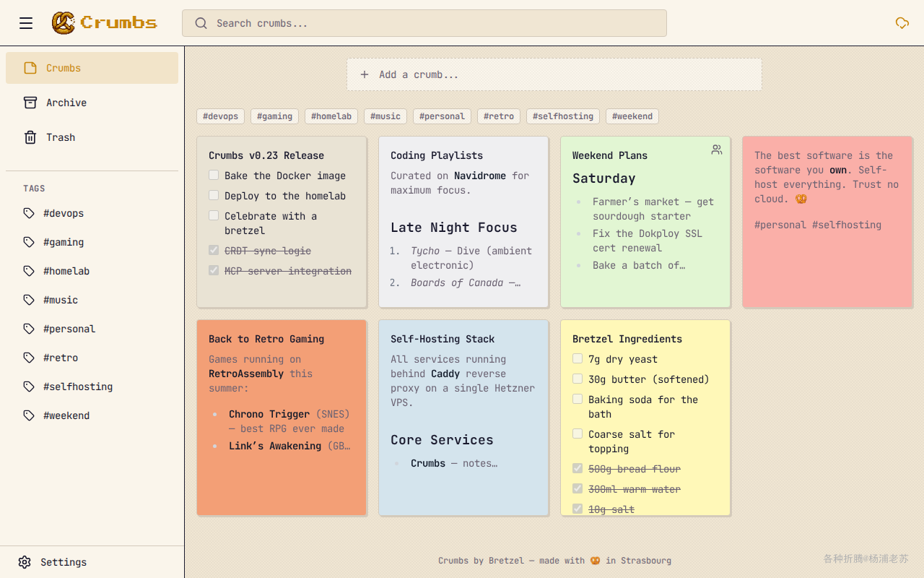
Task: Filter by the #weekend tag chip
Action: tap(632, 116)
